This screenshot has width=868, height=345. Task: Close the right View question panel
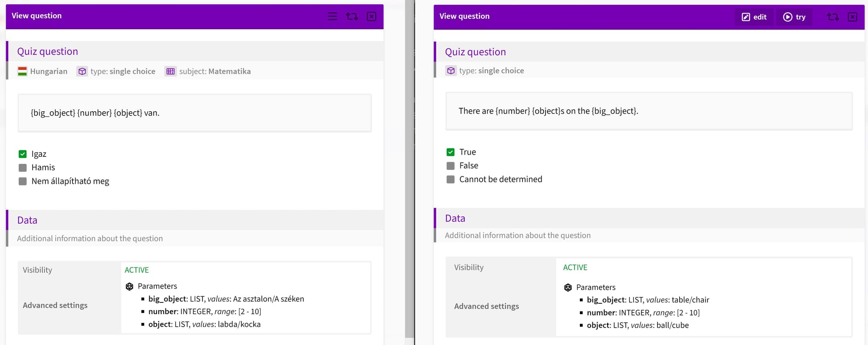pyautogui.click(x=852, y=17)
